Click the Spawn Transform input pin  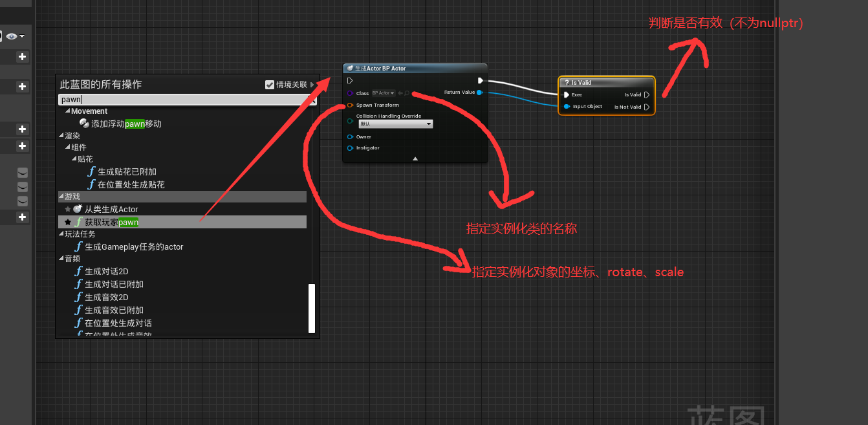(x=350, y=105)
